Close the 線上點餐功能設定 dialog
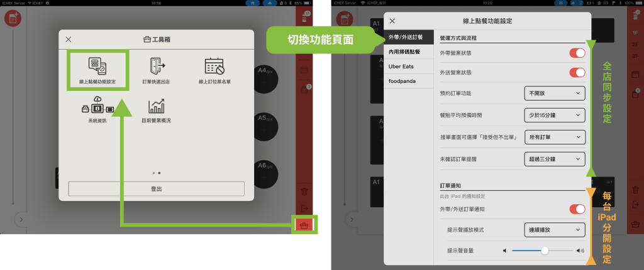The height and width of the screenshot is (270, 644). [393, 21]
